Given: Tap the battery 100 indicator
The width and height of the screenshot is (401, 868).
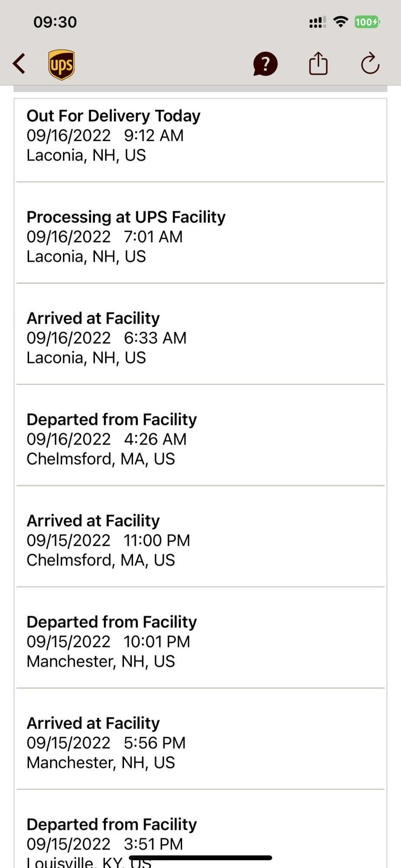Looking at the screenshot, I should click(367, 22).
